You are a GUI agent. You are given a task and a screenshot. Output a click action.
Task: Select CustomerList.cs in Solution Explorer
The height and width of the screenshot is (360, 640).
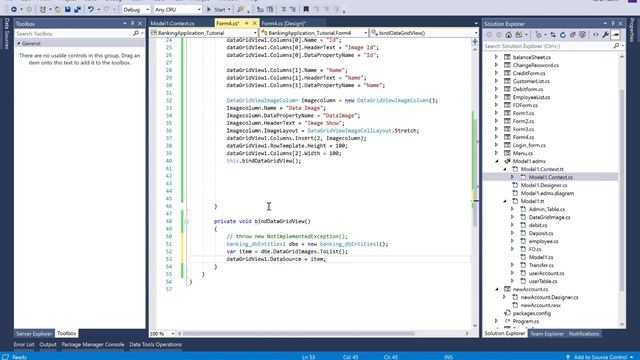pos(531,81)
